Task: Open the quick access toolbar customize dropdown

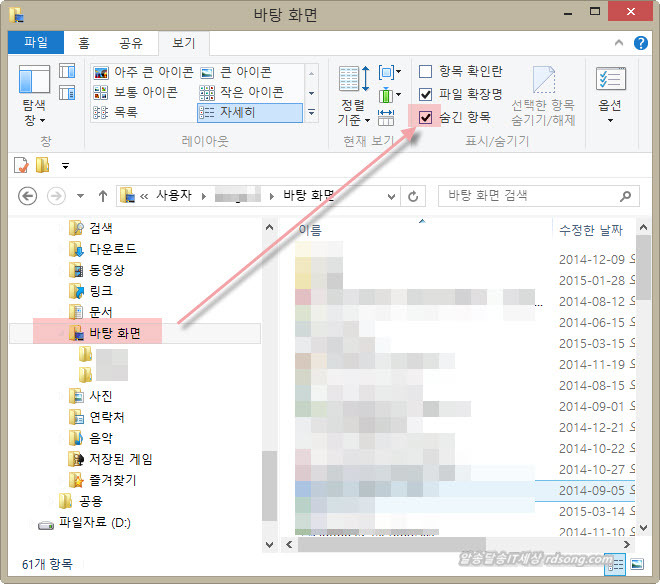Action: [x=66, y=165]
